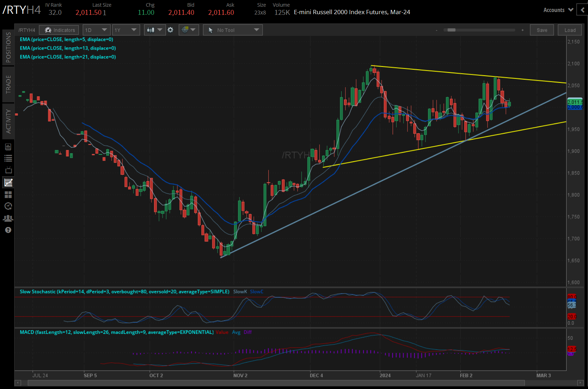
Task: Open the flexible grid layout icon
Action: pos(8,194)
